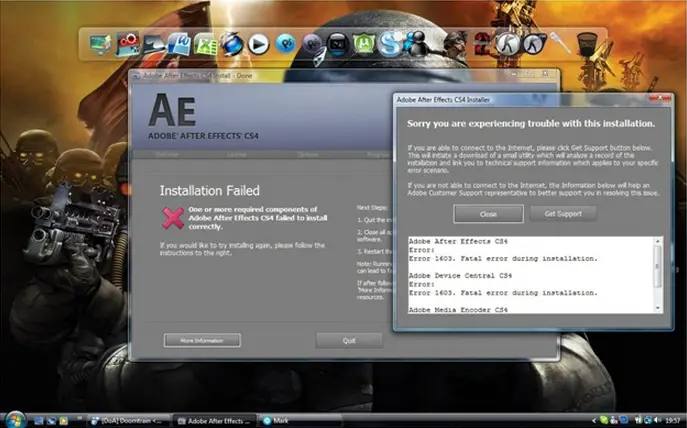Click 'Adobe Media Encoder CS4' log line
687x428 pixels.
click(x=458, y=310)
